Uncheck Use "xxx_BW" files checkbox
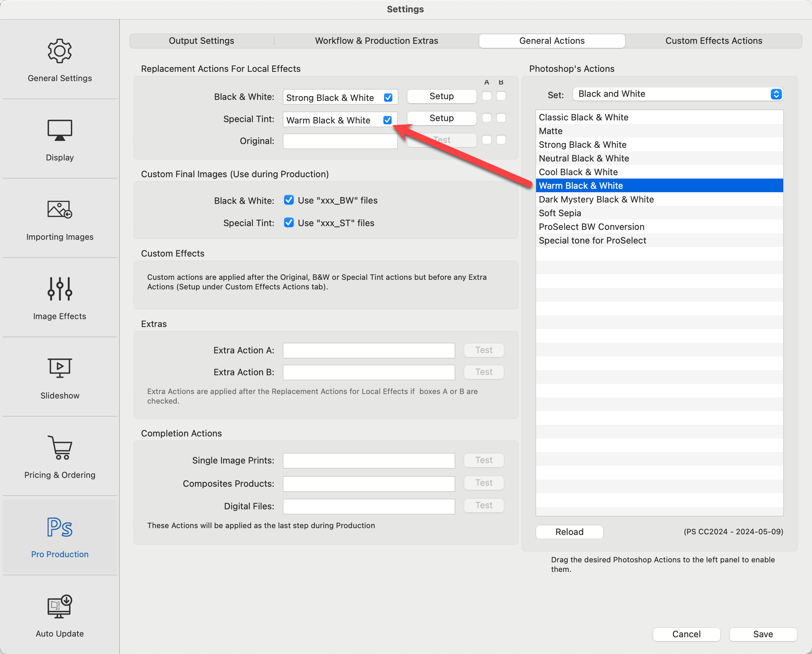Image resolution: width=812 pixels, height=654 pixels. (x=289, y=200)
